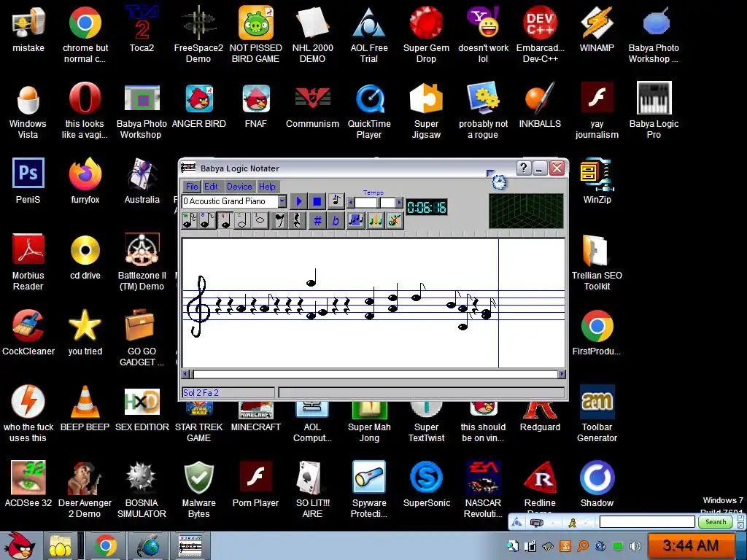747x560 pixels.
Task: Choose the eighth rest symbol
Action: (x=279, y=220)
